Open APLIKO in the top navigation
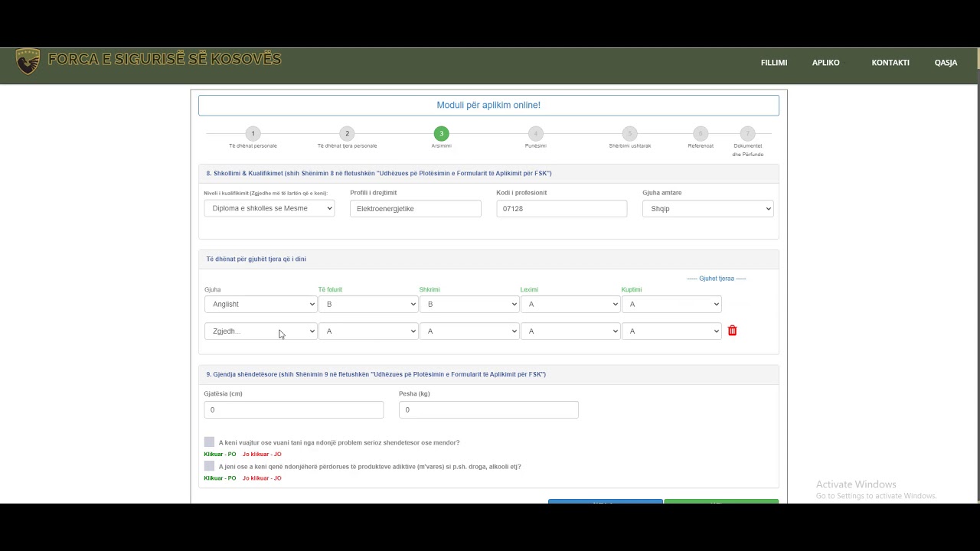This screenshot has width=980, height=551. (x=826, y=63)
